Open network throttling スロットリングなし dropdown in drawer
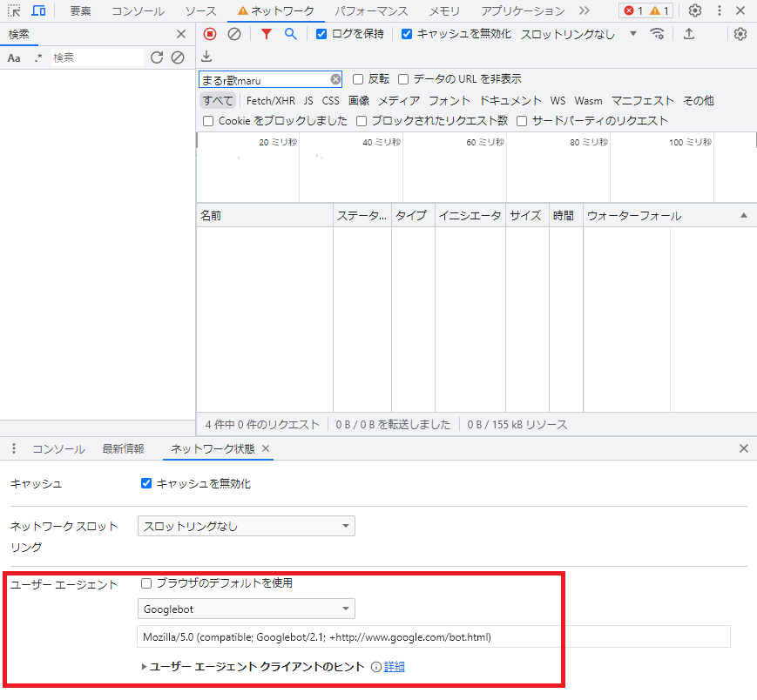 point(246,526)
